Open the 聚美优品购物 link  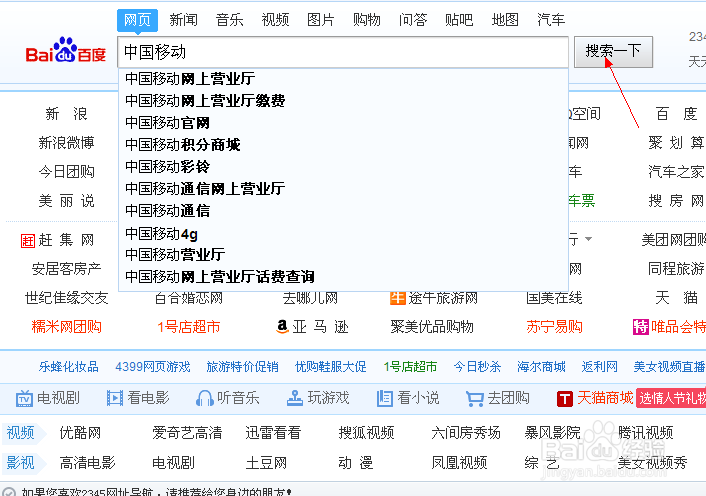[432, 326]
